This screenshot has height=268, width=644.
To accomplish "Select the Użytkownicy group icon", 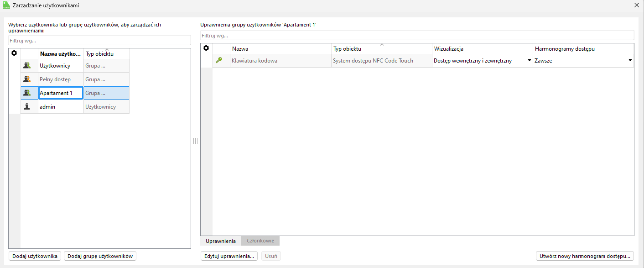I will point(27,66).
